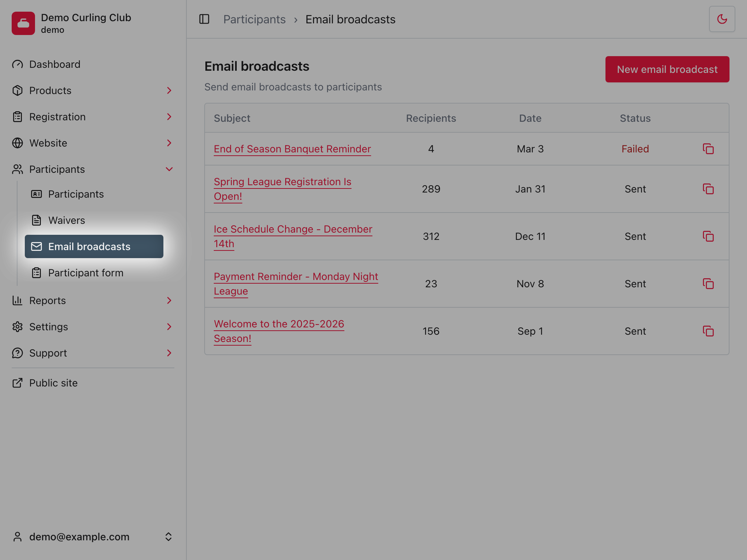Click the Website globe icon
Image resolution: width=747 pixels, height=560 pixels.
pyautogui.click(x=18, y=143)
